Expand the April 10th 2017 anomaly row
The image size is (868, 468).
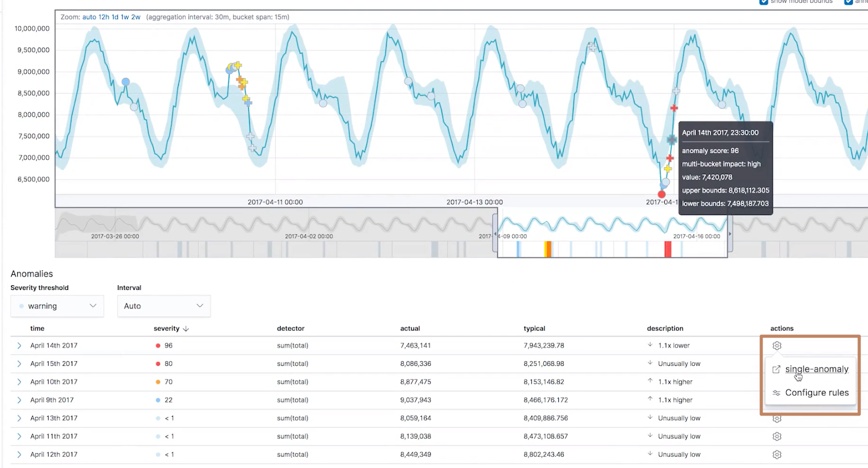click(19, 382)
